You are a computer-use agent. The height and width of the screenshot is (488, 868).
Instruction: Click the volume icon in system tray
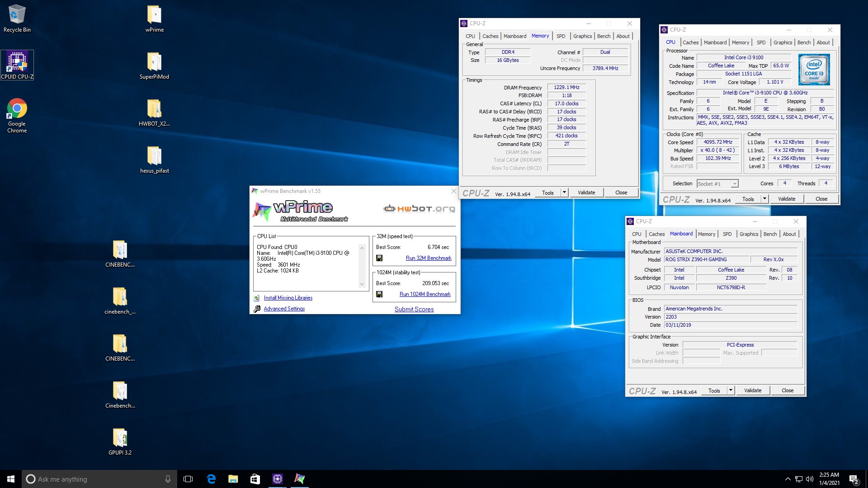[810, 479]
